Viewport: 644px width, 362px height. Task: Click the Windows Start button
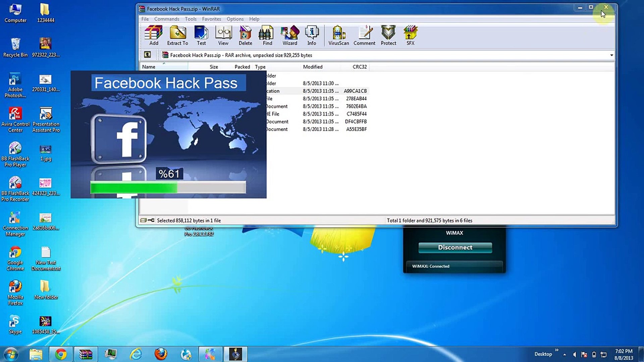pos(10,354)
